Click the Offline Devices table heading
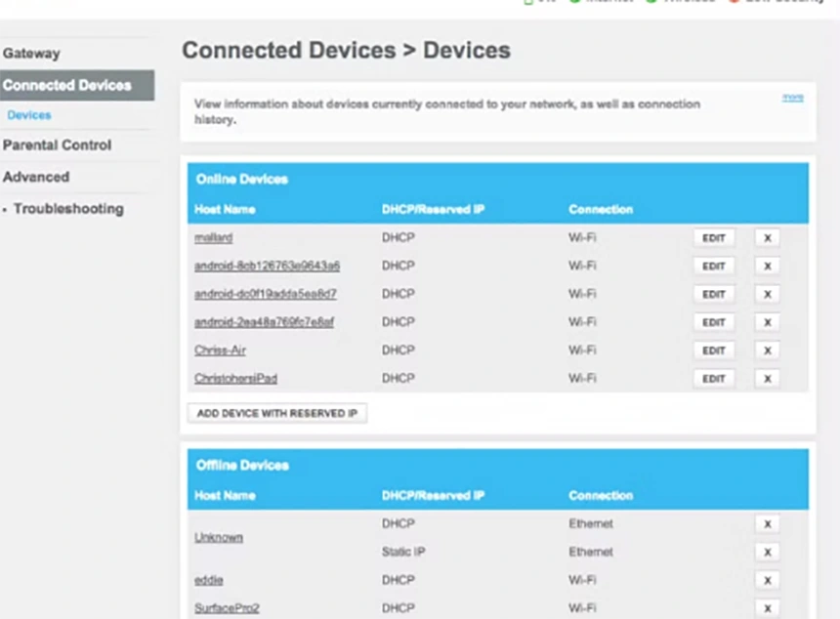 click(242, 466)
